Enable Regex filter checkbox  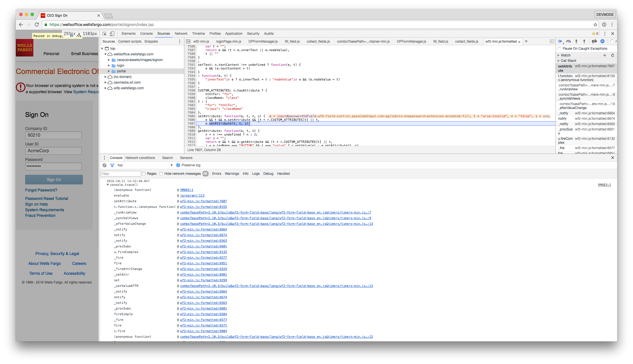144,174
